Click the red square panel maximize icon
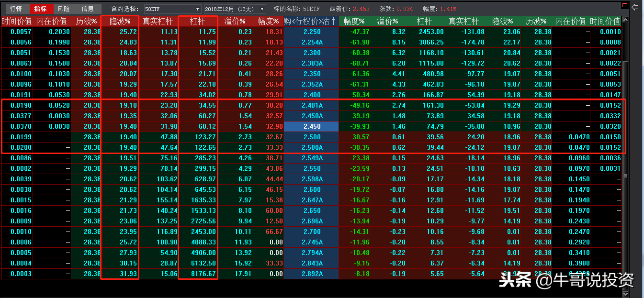The width and height of the screenshot is (644, 298). [624, 5]
